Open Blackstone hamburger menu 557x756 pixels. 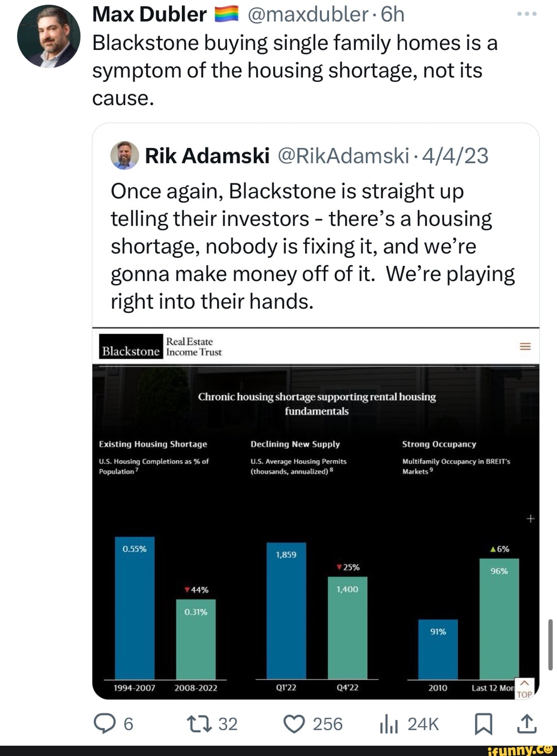pos(525,346)
